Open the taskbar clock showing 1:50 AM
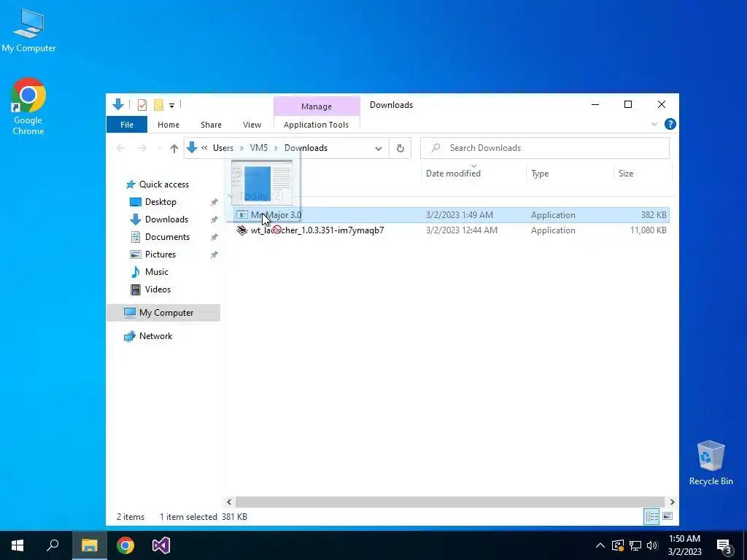This screenshot has width=747, height=560. tap(684, 545)
